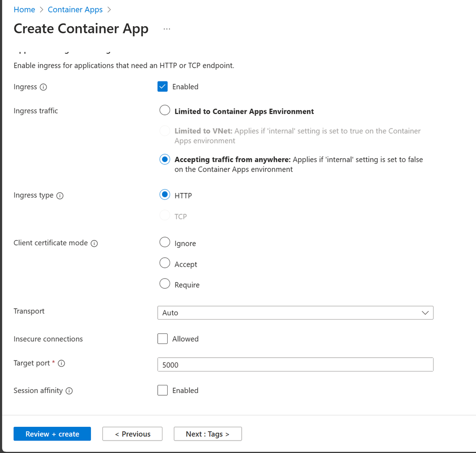Enable Session affinity checkbox

pos(162,391)
